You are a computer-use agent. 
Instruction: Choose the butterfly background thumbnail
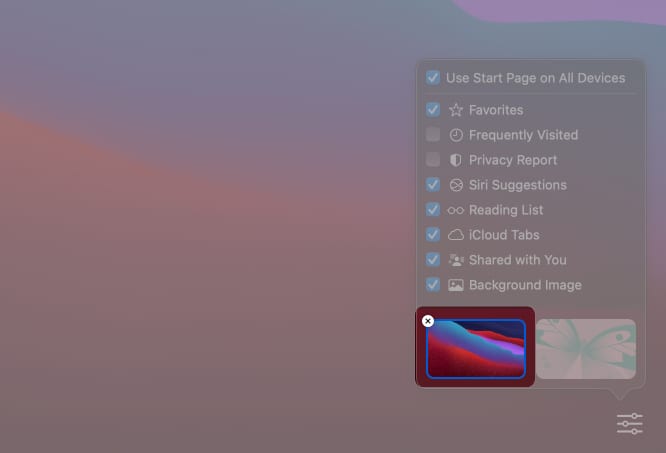(x=586, y=349)
